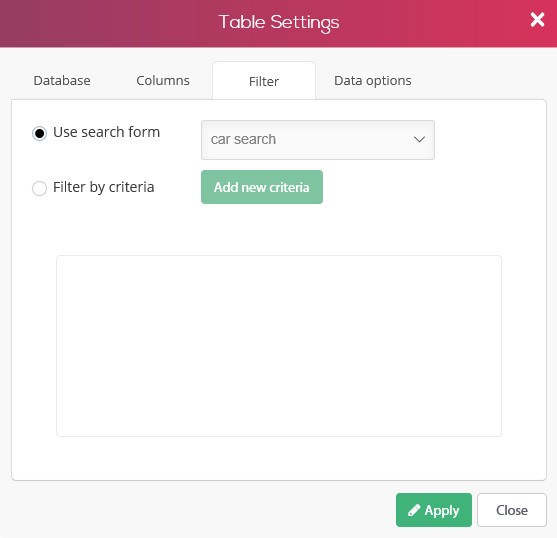Screen dimensions: 557x538
Task: Open the Columns tab
Action: pyautogui.click(x=163, y=81)
